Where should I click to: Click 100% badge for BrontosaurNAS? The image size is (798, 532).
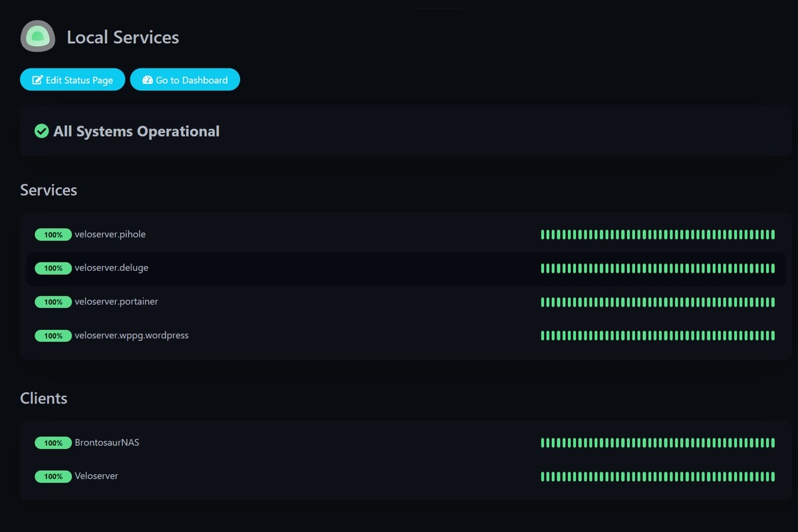point(53,443)
